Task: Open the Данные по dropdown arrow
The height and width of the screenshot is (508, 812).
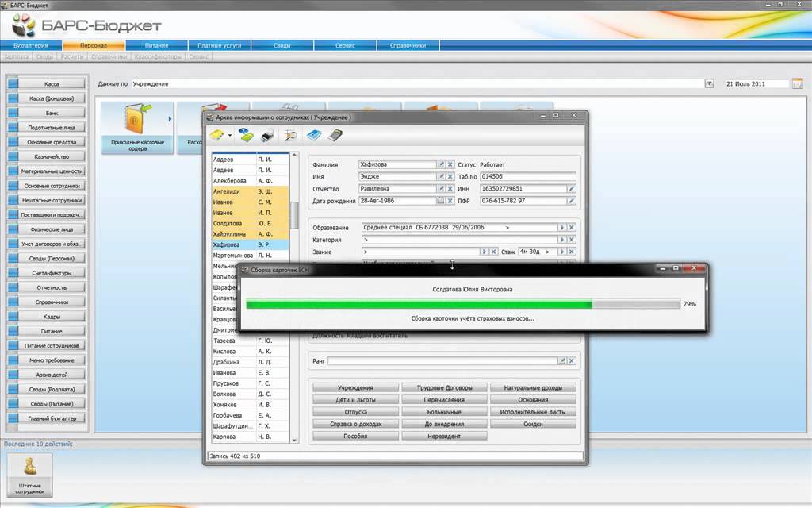Action: click(x=710, y=83)
